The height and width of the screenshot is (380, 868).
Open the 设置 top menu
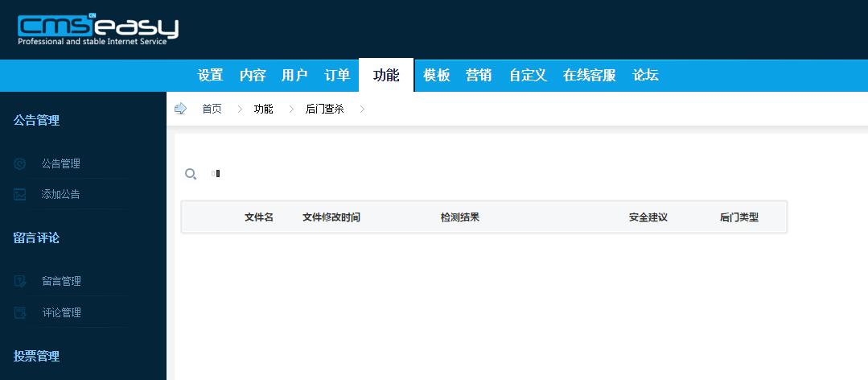click(210, 76)
